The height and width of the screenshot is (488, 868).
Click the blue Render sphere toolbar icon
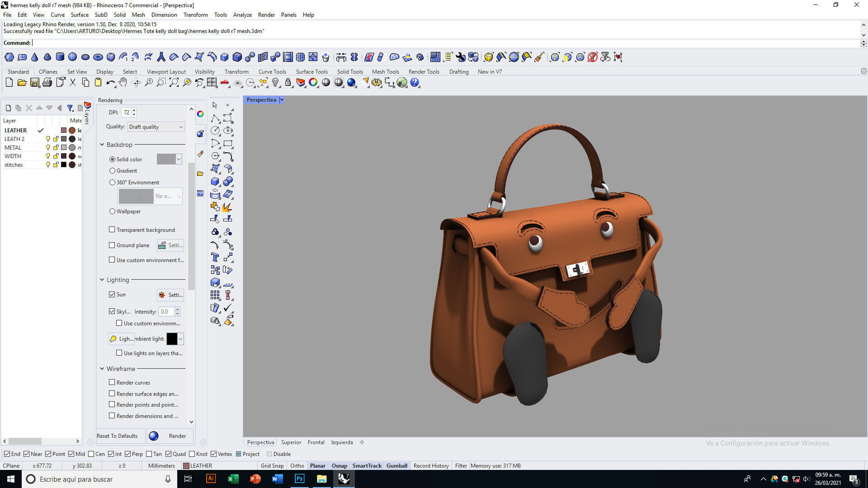351,83
